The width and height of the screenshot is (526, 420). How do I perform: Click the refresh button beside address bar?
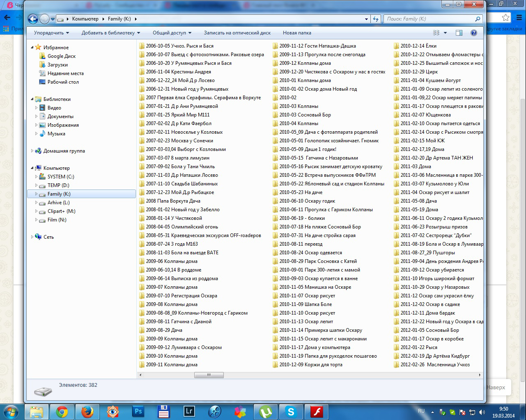pyautogui.click(x=375, y=19)
